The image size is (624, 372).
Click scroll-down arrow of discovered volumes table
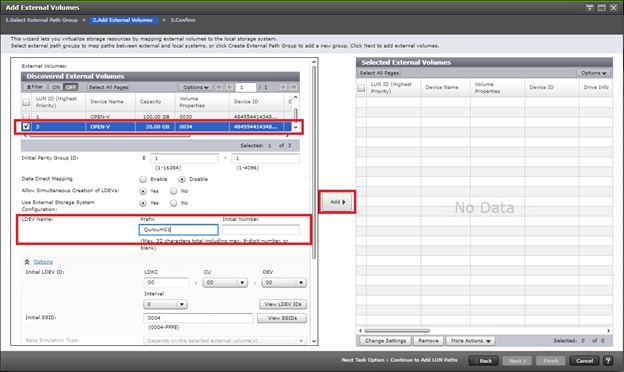pyautogui.click(x=295, y=127)
